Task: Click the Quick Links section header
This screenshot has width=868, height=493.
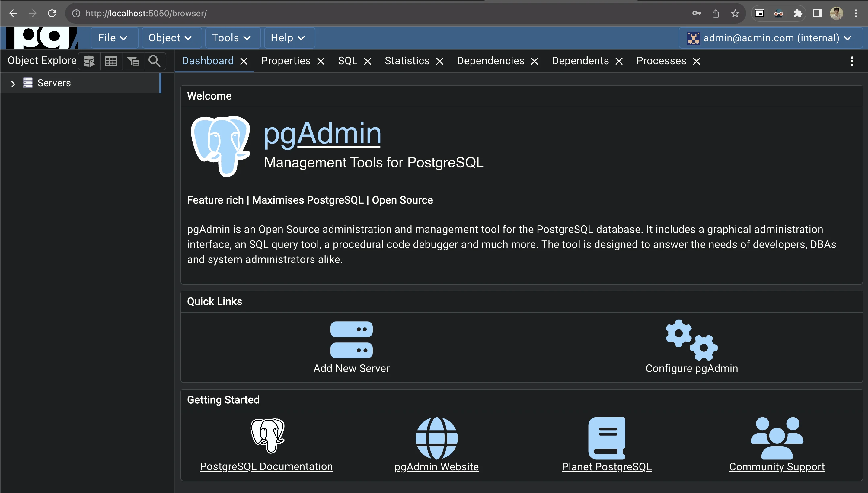Action: coord(214,301)
